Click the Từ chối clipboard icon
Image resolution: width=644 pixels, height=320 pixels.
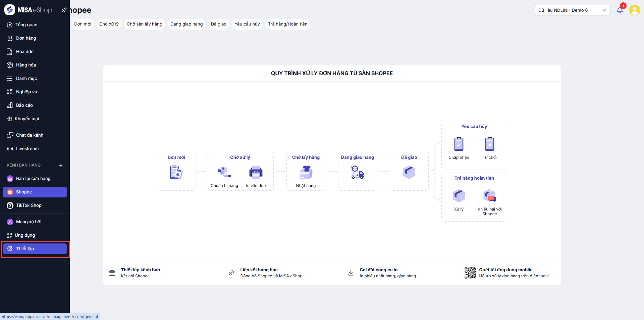coord(489,144)
